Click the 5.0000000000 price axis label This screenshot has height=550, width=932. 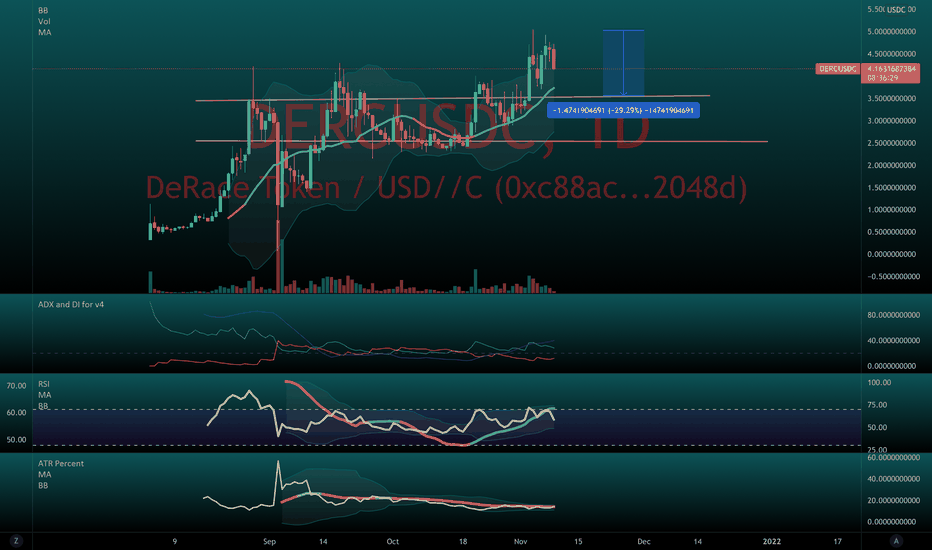892,32
